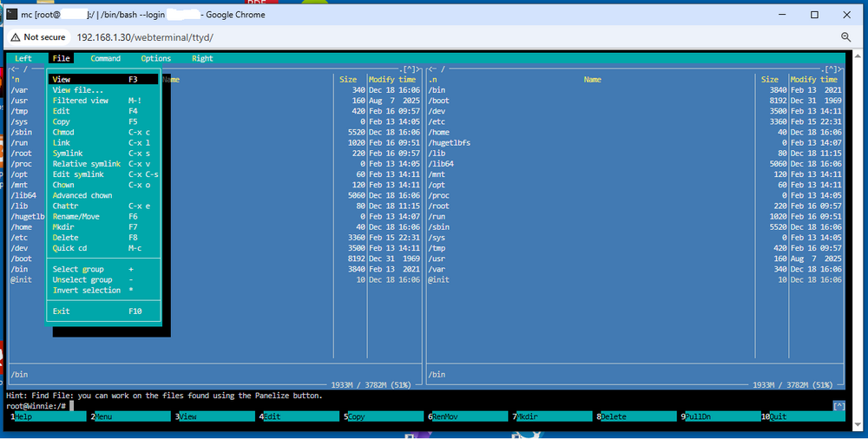
Task: Choose Unselect group menu entry
Action: click(x=103, y=279)
